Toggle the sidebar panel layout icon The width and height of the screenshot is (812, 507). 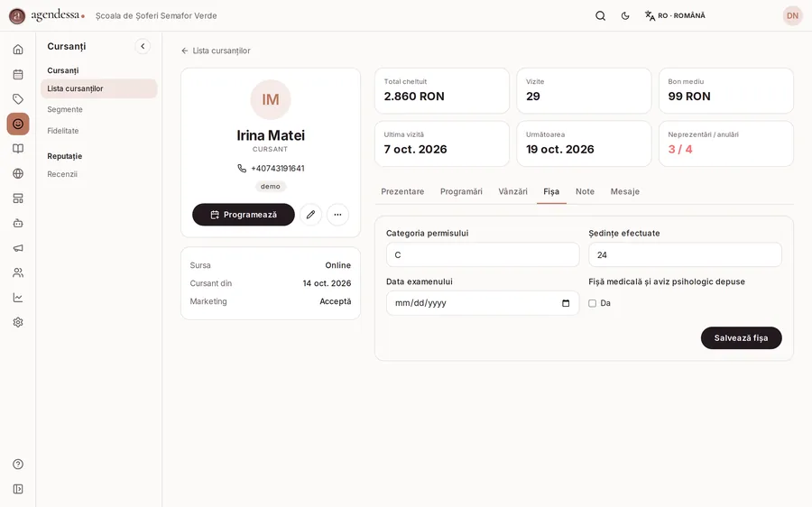(x=18, y=489)
